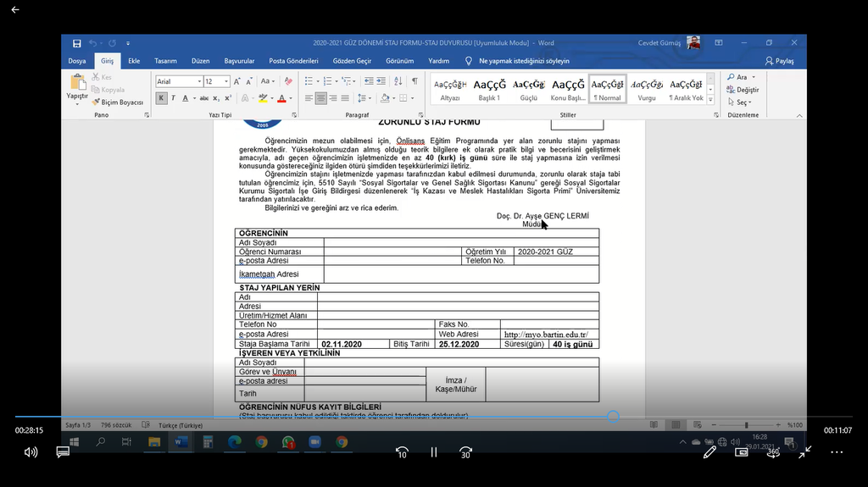The height and width of the screenshot is (487, 868).
Task: Click the sort A-Z icon
Action: (x=398, y=81)
